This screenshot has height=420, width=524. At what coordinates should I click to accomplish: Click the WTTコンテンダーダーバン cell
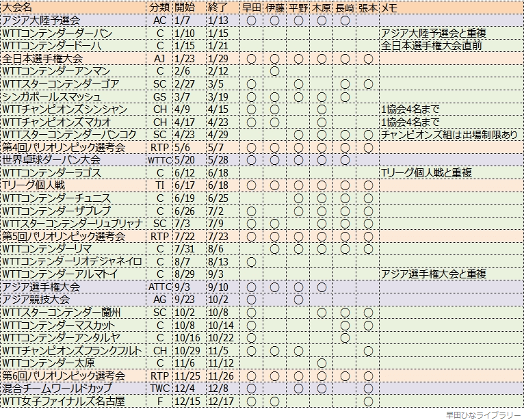tap(73, 33)
